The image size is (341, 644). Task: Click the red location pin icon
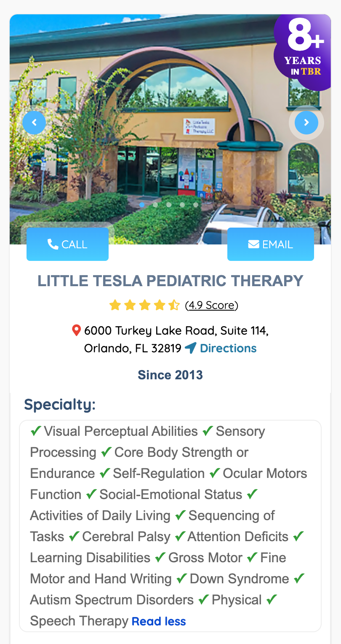[x=76, y=330]
